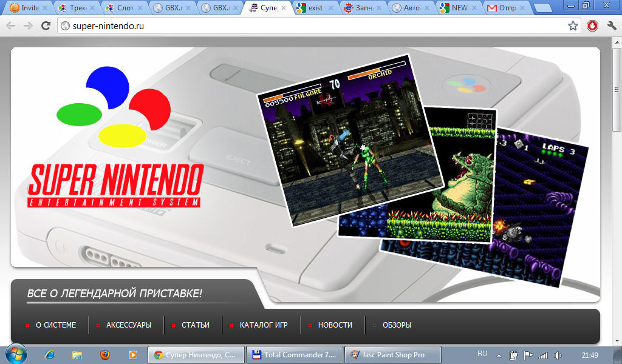Screen dimensions: 622x364
Task: Click the Super Nintendo logo
Action: tap(115, 138)
